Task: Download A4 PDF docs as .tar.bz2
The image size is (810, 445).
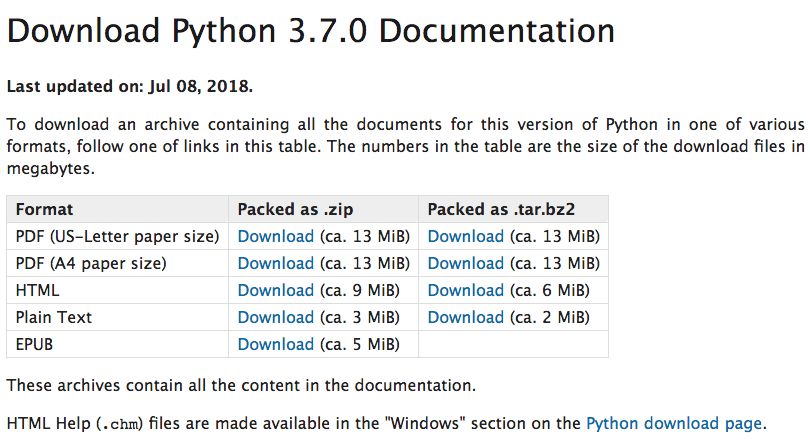Action: [x=465, y=264]
